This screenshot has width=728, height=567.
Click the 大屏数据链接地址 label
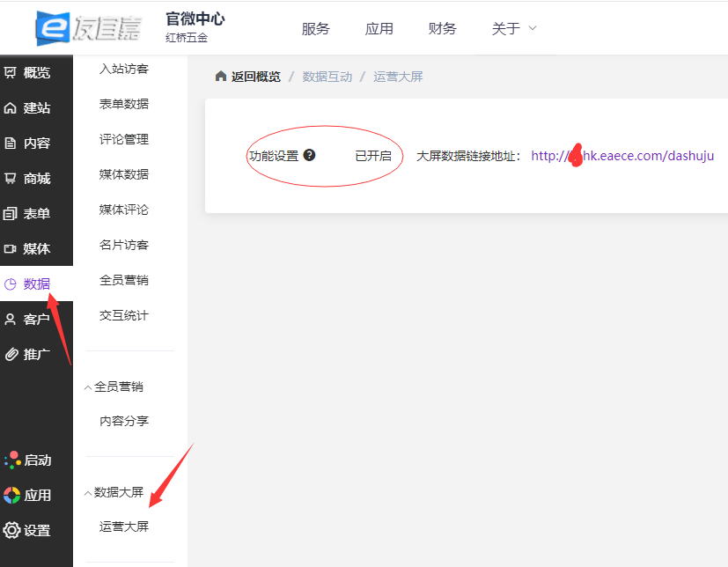tap(468, 156)
